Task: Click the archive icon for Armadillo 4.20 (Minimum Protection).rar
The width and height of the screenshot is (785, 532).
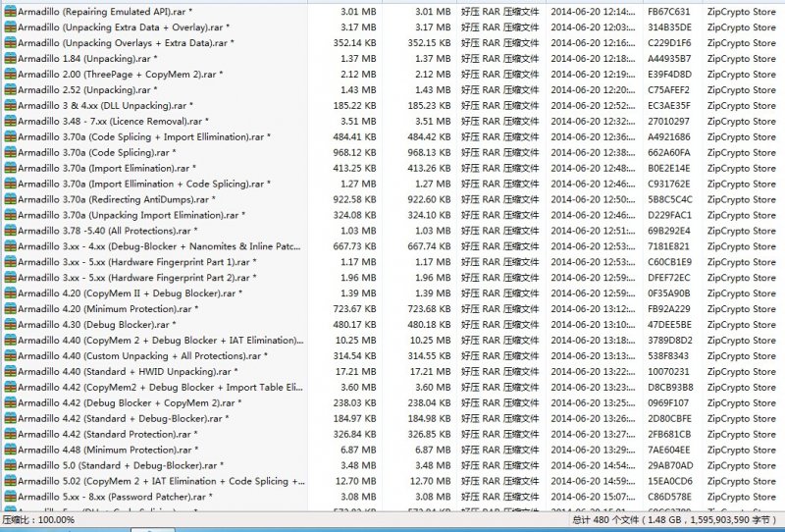Action: 10,308
